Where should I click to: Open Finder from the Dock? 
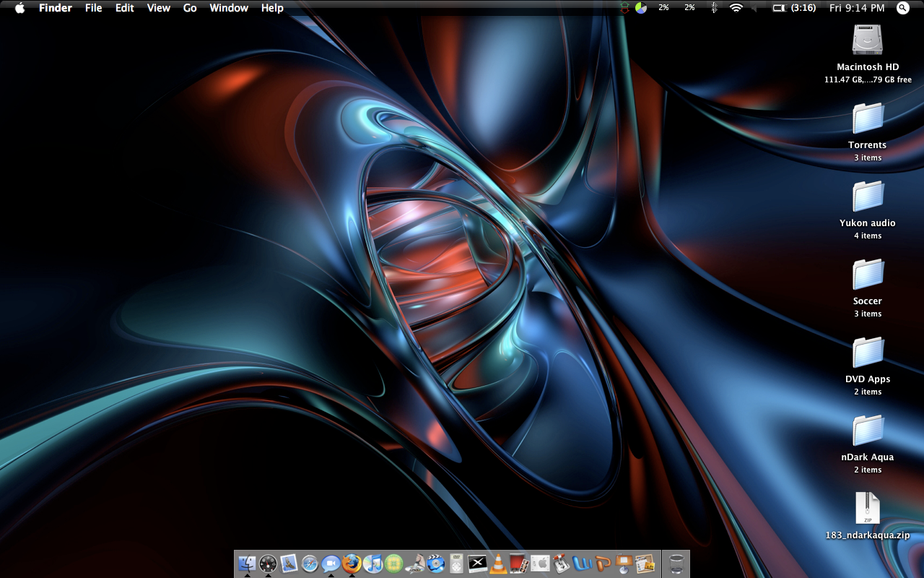pyautogui.click(x=247, y=563)
